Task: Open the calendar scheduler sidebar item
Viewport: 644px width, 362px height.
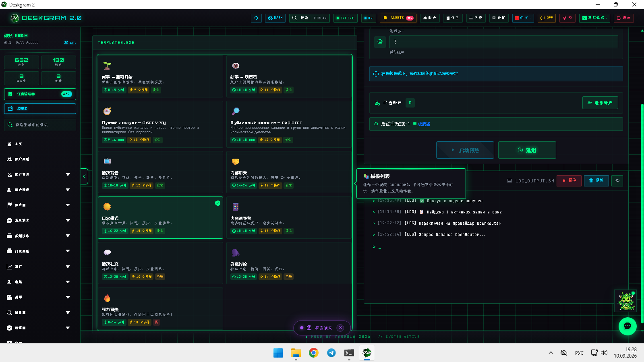Action: click(40, 109)
